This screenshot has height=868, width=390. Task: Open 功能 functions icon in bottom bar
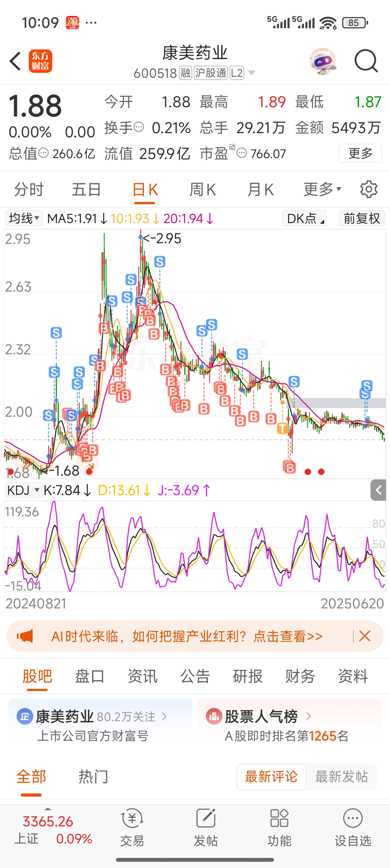pos(279,818)
